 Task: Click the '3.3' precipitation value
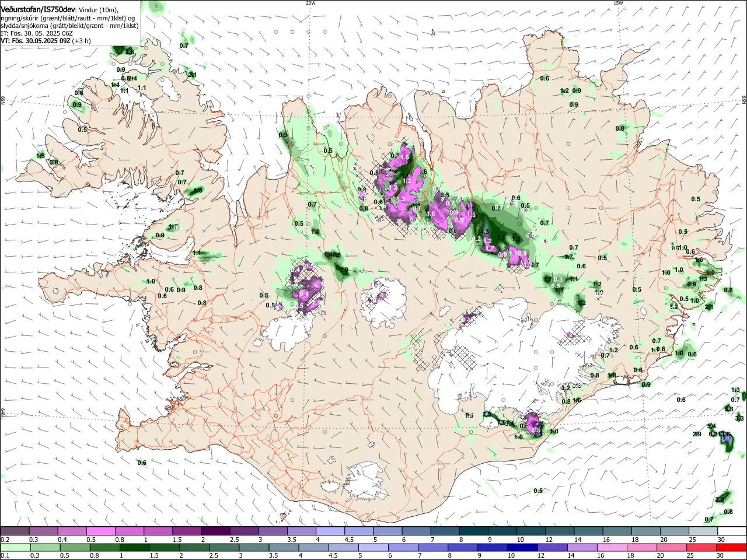coord(739,418)
